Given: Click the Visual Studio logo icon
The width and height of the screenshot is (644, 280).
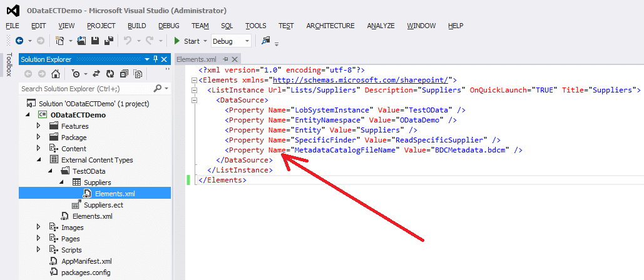Looking at the screenshot, I should 14,10.
